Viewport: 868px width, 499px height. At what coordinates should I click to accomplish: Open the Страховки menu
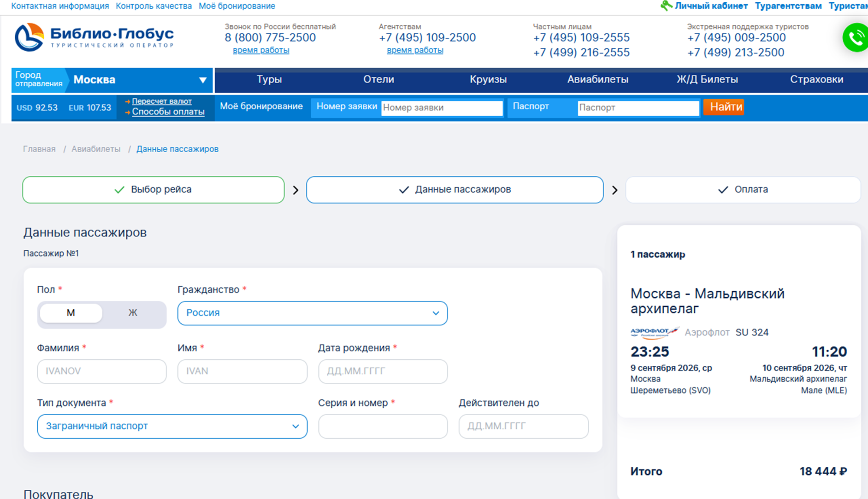[816, 79]
